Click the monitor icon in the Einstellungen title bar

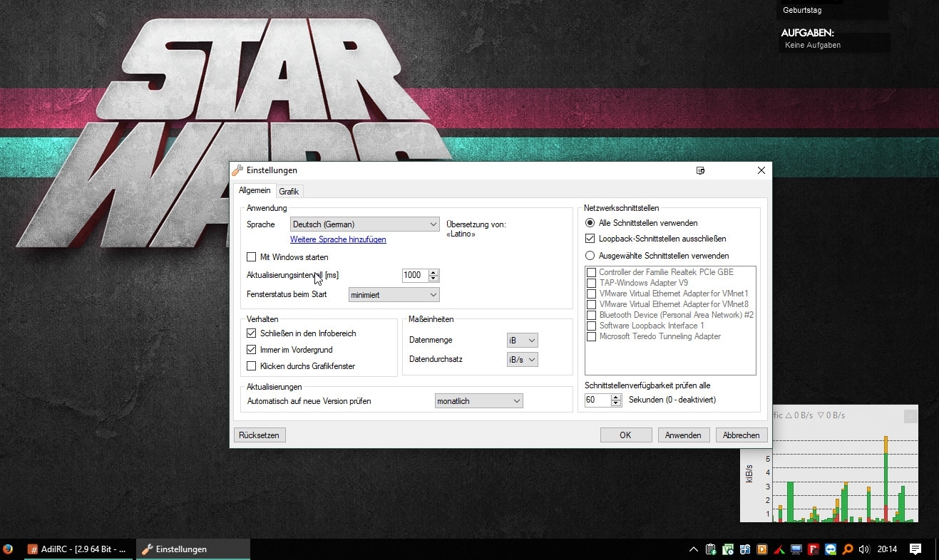click(700, 171)
